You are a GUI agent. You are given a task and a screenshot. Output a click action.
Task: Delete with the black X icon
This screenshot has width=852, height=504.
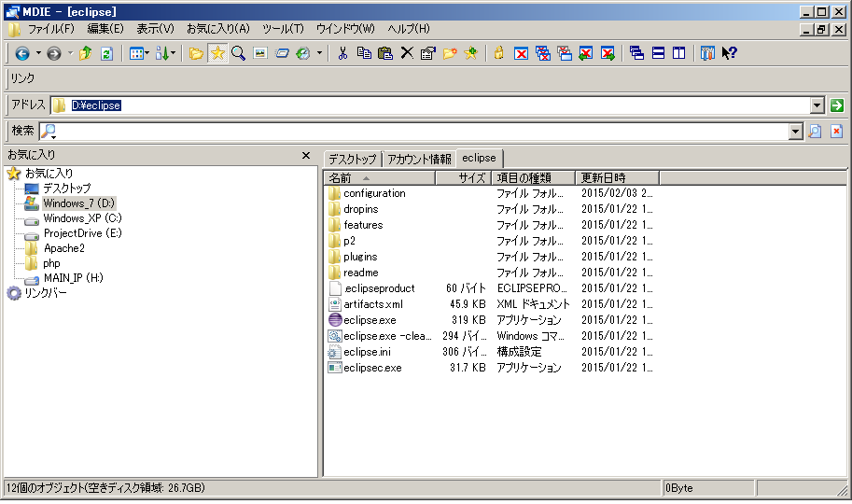[407, 53]
